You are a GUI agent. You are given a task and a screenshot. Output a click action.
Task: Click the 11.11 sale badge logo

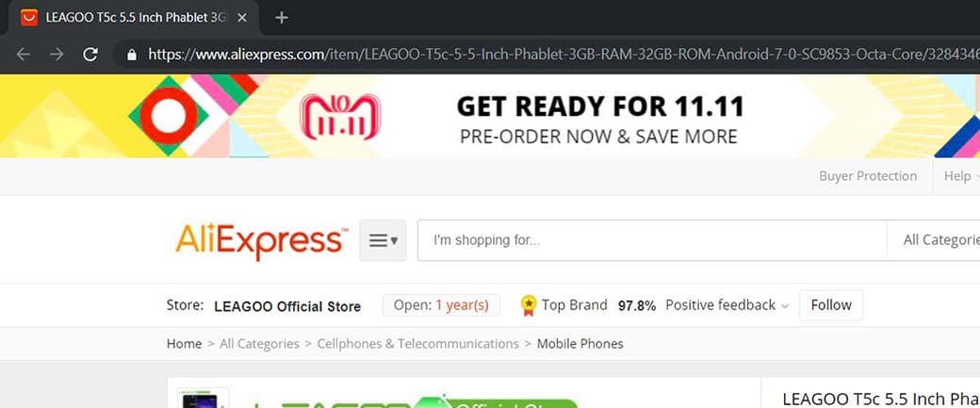point(340,117)
